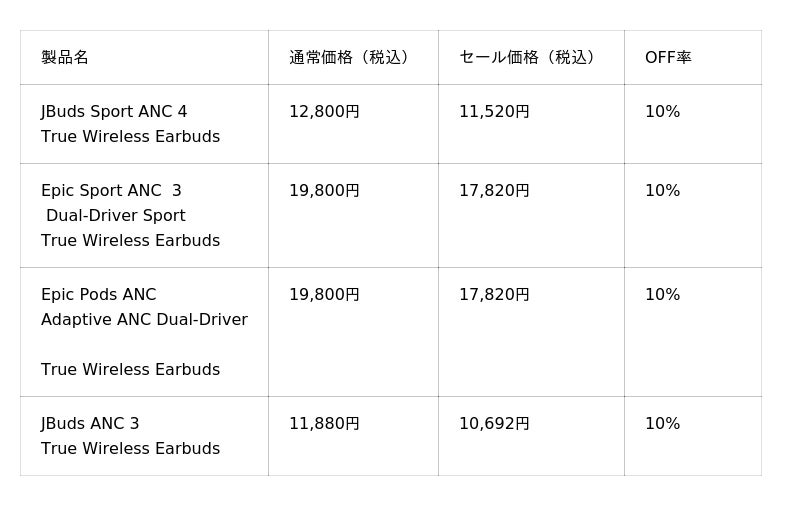Select JBuds Sport ANC 4 product name
The image size is (800, 506).
point(114,111)
